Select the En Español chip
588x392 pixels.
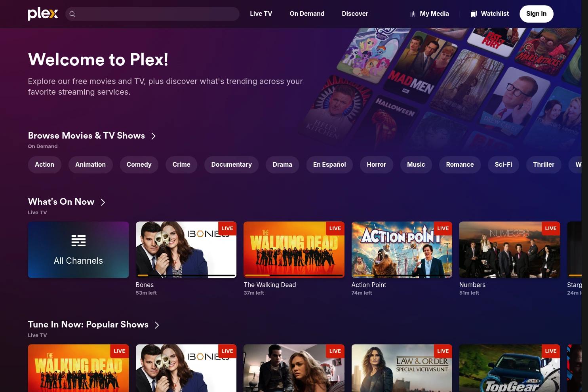coord(329,165)
